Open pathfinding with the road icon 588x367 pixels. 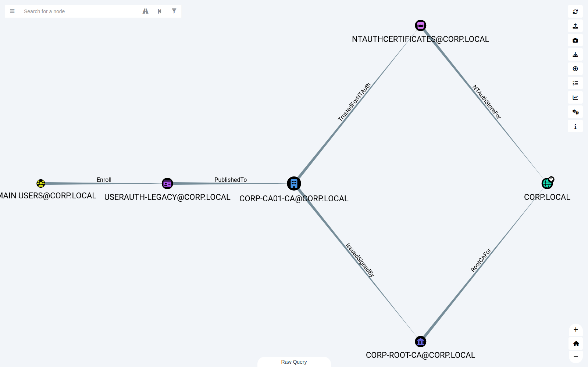click(x=146, y=11)
